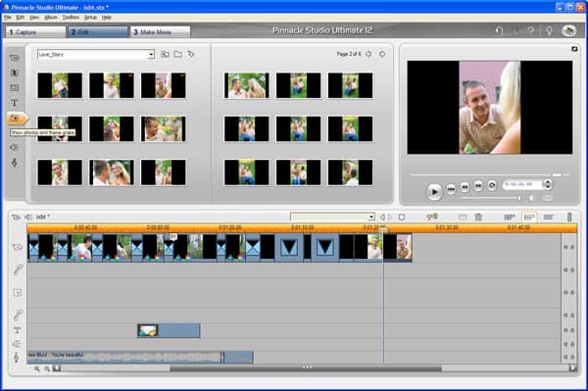
Task: Go to next Album page
Action: 382,54
